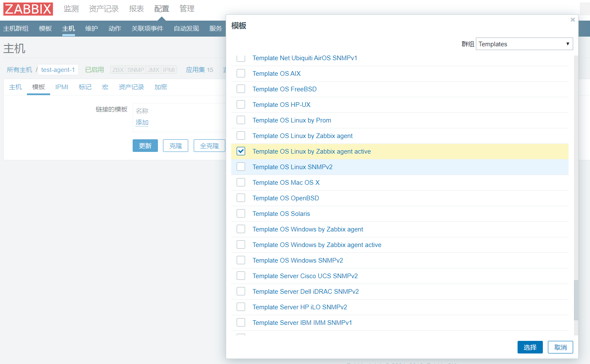Check Template OS FreeBSD checkbox

[x=241, y=89]
